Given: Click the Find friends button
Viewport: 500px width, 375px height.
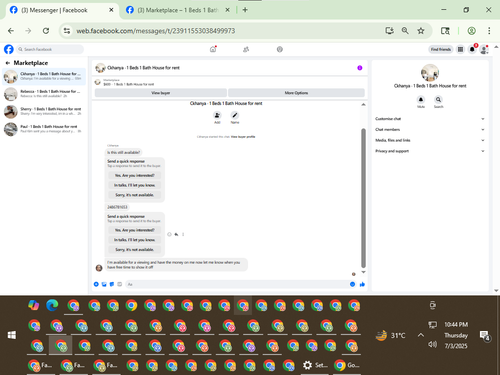Looking at the screenshot, I should (441, 49).
